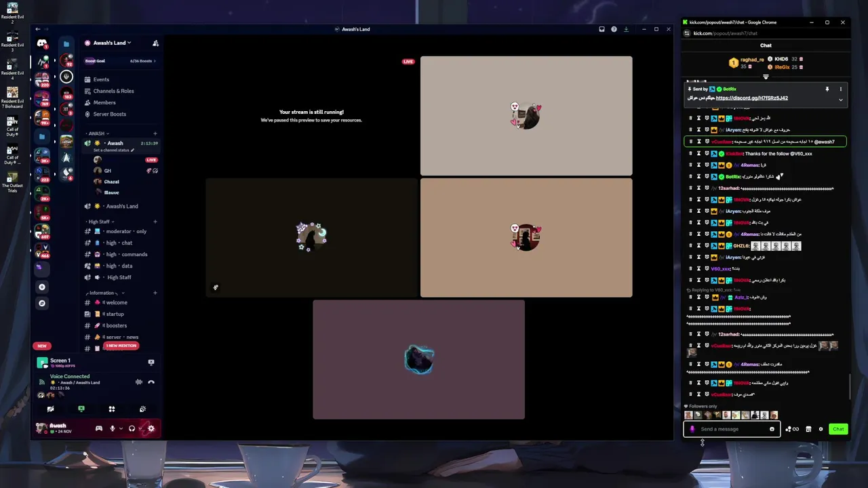The width and height of the screenshot is (868, 488).
Task: Open Discover servers compass icon
Action: 42,303
